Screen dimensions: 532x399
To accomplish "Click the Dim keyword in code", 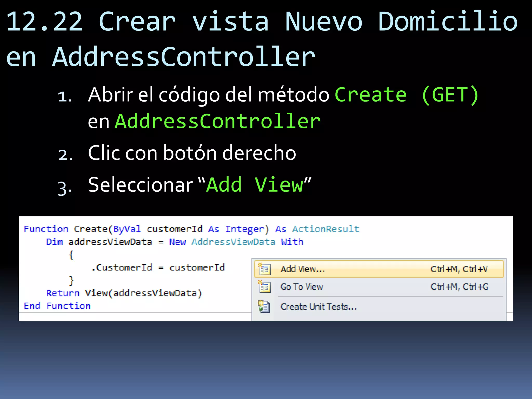I will click(54, 242).
